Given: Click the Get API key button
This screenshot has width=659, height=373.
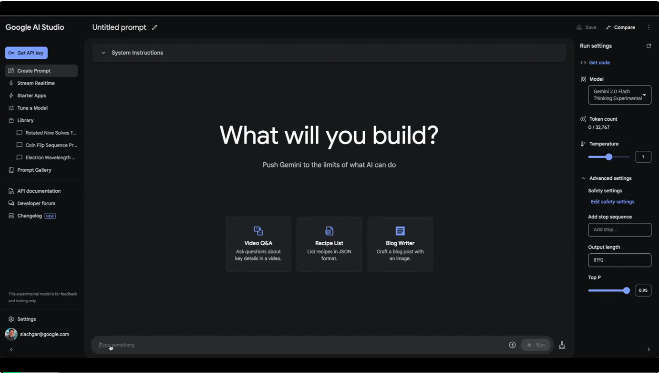Looking at the screenshot, I should coord(26,53).
